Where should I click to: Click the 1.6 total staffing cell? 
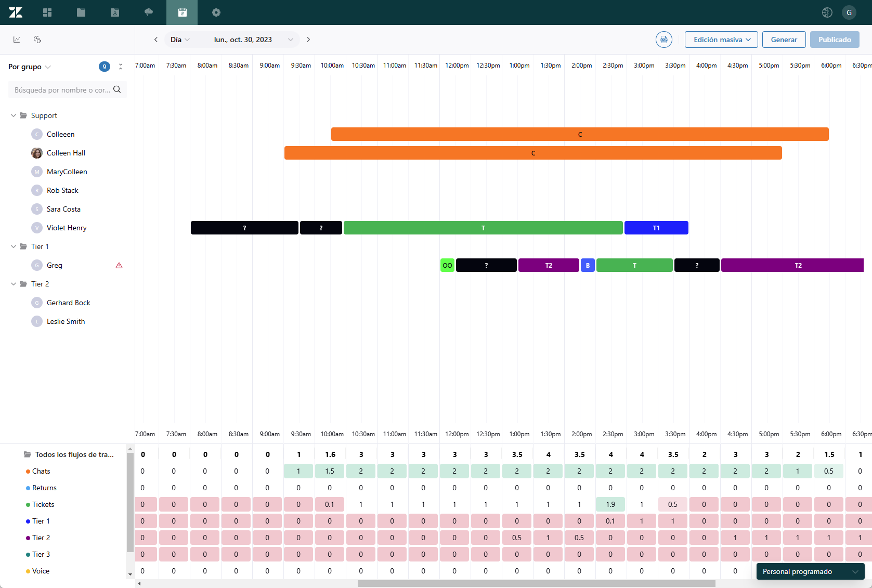pyautogui.click(x=330, y=454)
